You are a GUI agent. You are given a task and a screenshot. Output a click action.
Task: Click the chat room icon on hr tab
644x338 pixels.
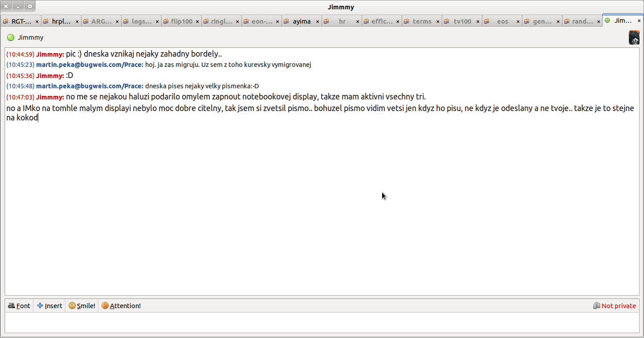click(x=326, y=21)
